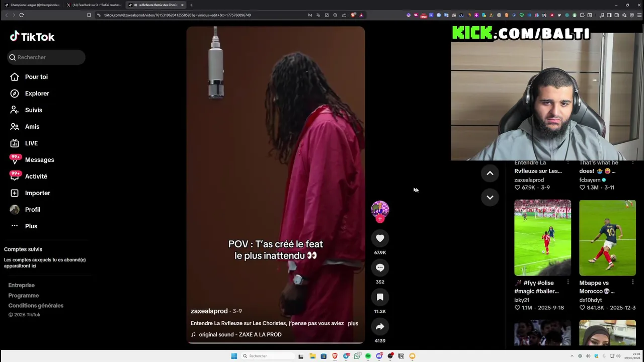Viewport: 644px width, 362px height.
Task: Expand caption with 'plus' link
Action: point(353,323)
